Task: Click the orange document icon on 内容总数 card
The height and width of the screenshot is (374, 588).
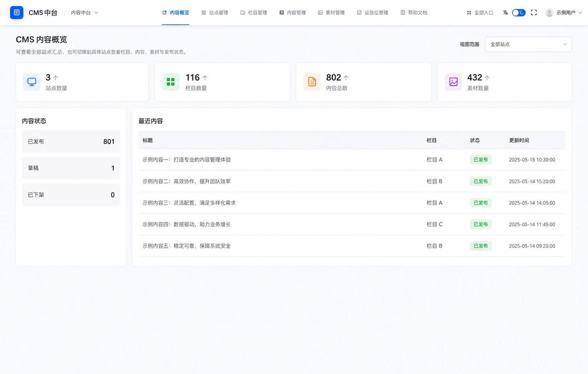Action: pyautogui.click(x=312, y=82)
